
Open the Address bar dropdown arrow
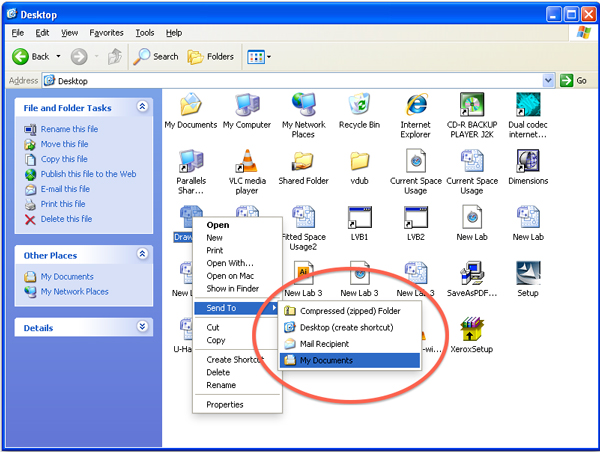548,80
